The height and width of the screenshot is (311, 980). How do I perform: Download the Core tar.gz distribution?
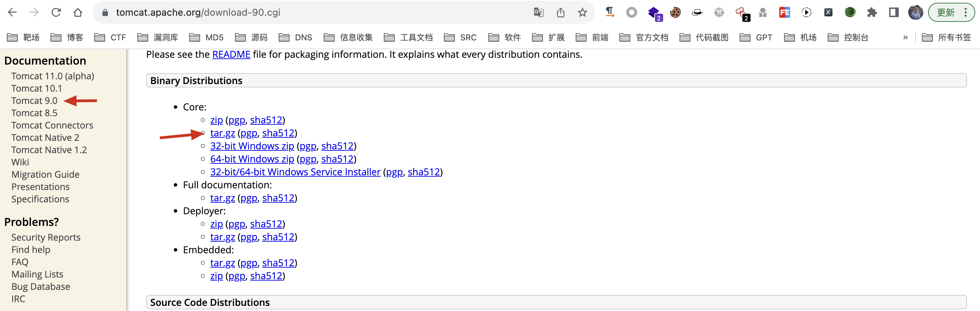tap(223, 133)
